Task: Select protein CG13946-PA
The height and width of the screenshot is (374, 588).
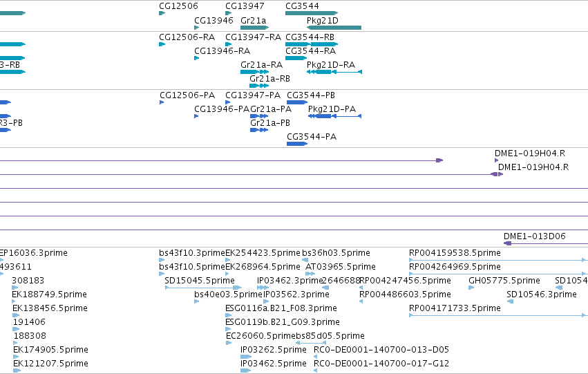Action: (x=222, y=109)
